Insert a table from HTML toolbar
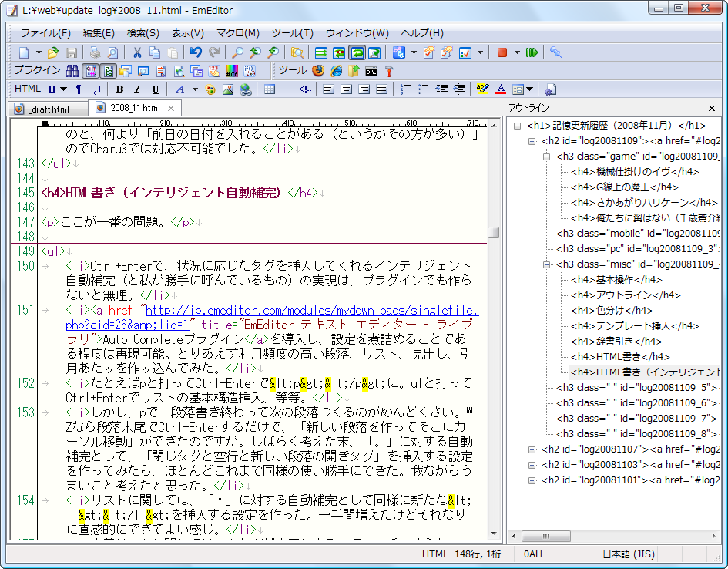Image resolution: width=728 pixels, height=569 pixels. tap(270, 89)
